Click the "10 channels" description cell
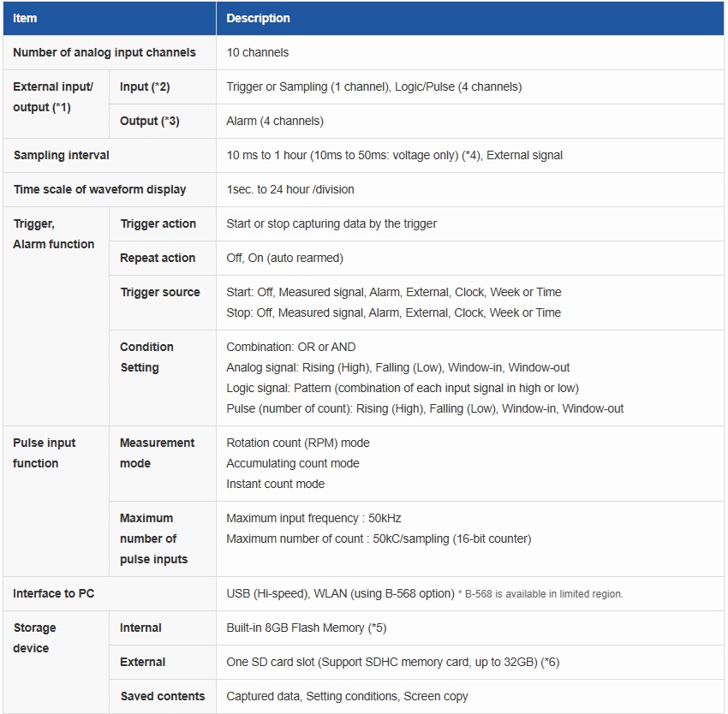728x714 pixels. click(258, 52)
